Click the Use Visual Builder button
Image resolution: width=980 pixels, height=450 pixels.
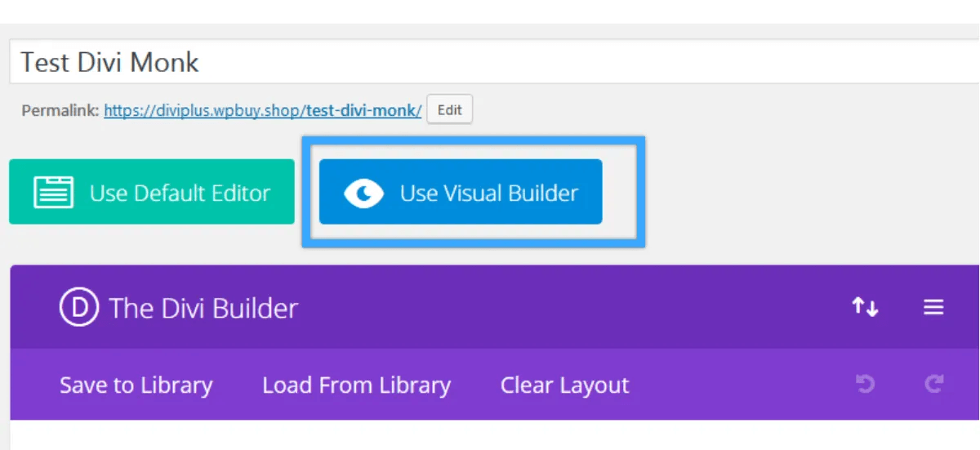click(x=461, y=192)
